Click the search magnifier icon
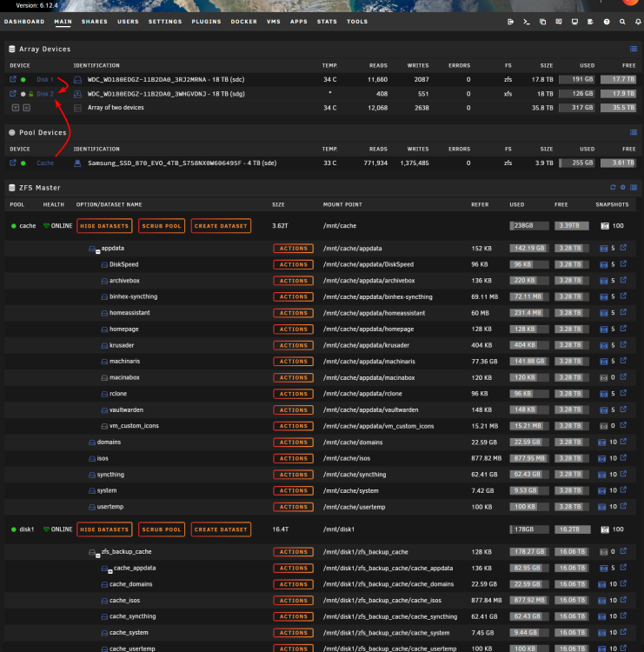Image resolution: width=644 pixels, height=652 pixels. pyautogui.click(x=622, y=22)
